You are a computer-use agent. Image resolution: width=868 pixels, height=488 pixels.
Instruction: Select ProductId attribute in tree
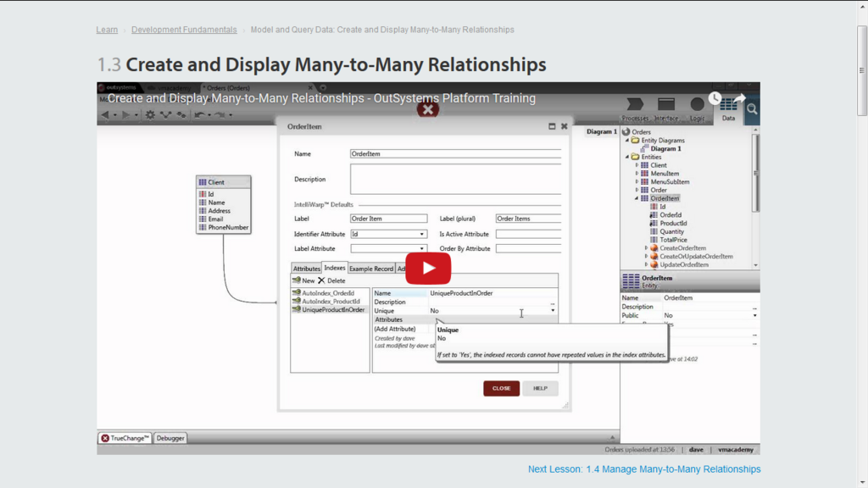tap(673, 223)
